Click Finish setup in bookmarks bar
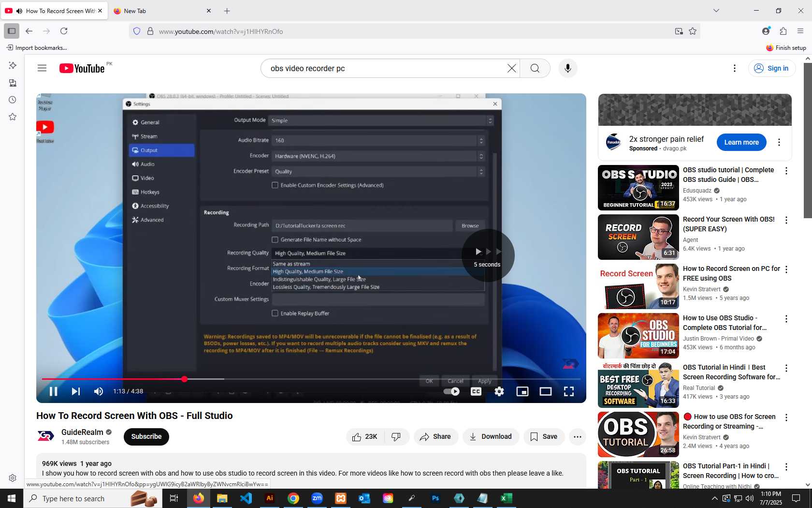This screenshot has height=508, width=812. coord(786,47)
